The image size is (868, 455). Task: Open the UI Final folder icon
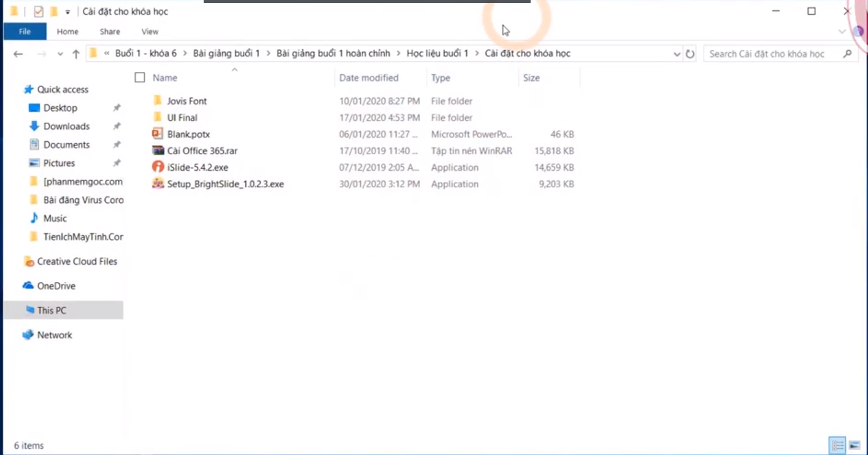157,117
